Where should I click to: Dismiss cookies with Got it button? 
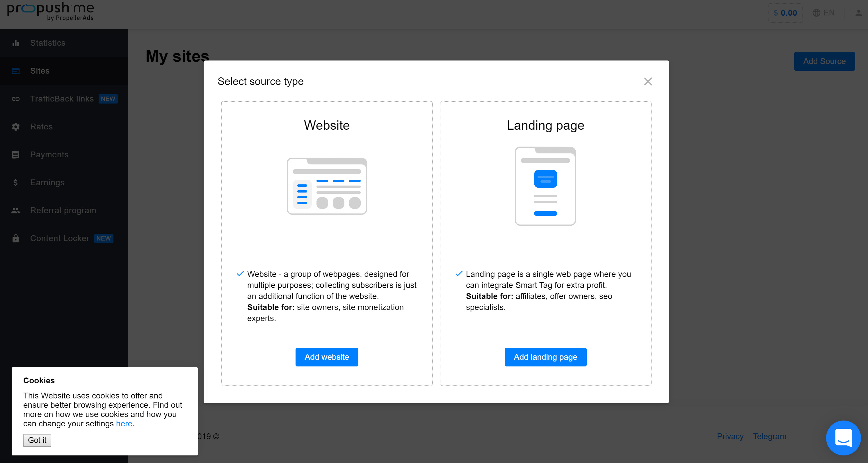point(37,440)
